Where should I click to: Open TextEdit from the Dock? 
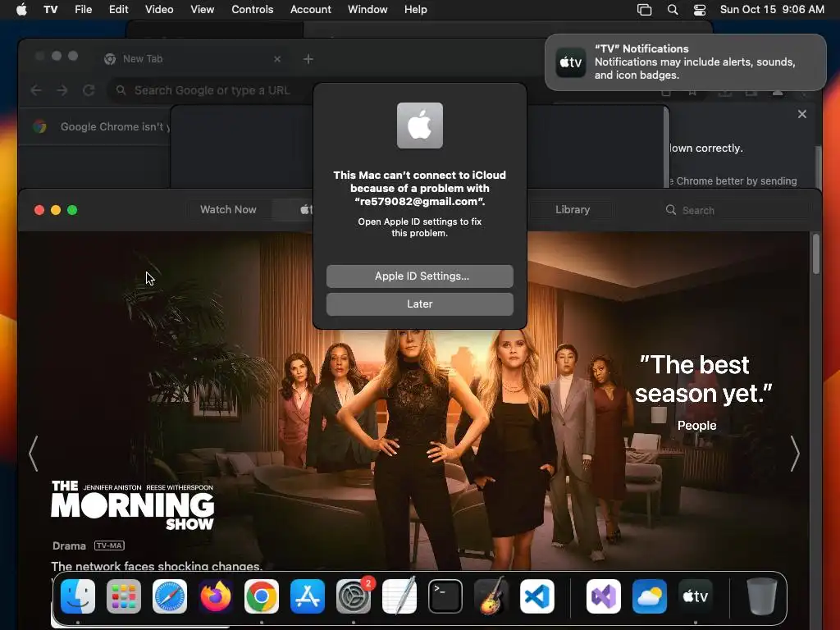pos(399,596)
